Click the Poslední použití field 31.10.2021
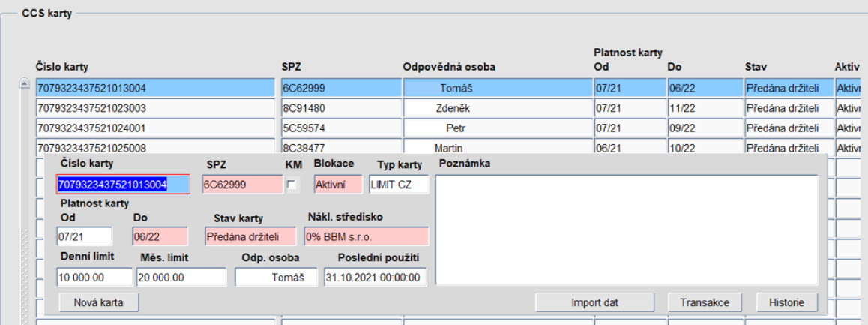The height and width of the screenshot is (325, 868). 376,277
